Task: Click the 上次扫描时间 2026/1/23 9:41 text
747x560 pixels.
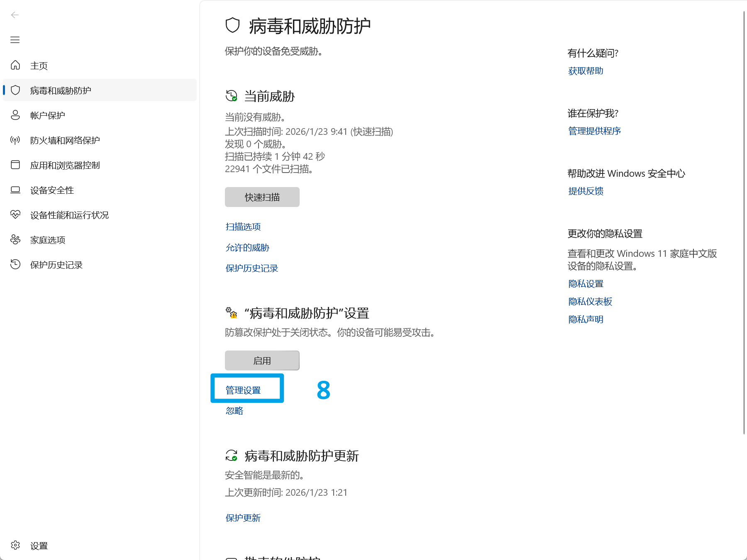Action: coord(309,131)
